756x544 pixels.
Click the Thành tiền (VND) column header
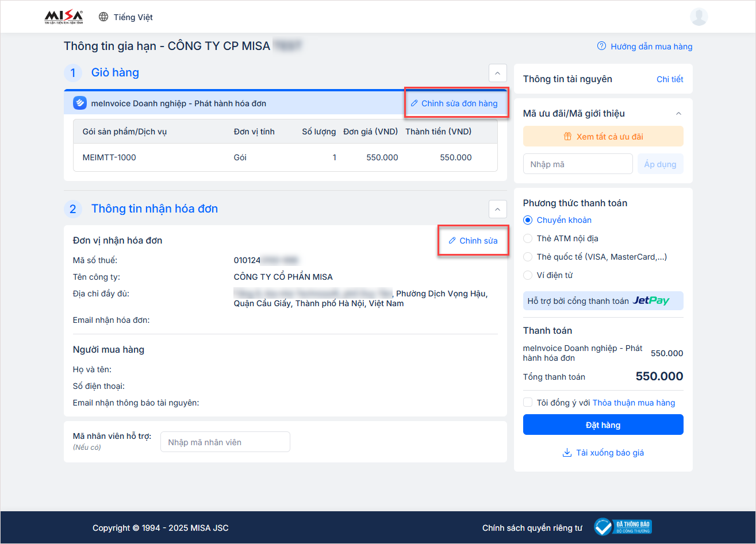[439, 132]
